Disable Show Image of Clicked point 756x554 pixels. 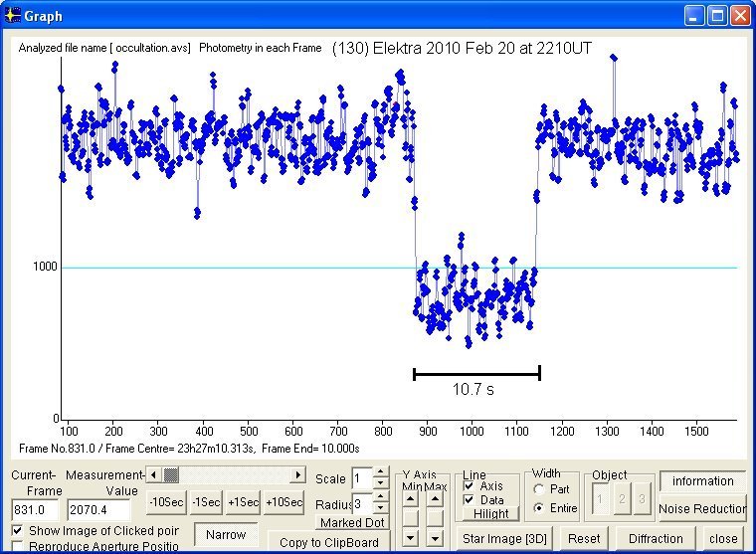[17, 531]
